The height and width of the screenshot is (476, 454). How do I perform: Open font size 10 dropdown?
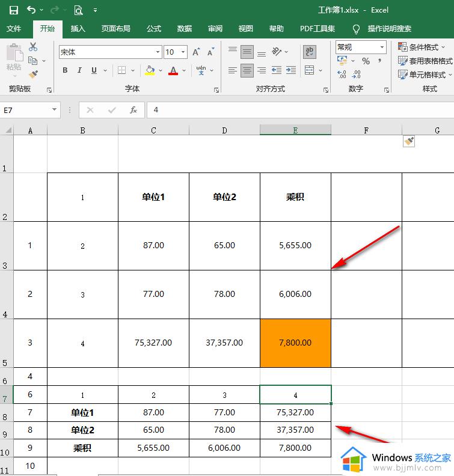(183, 52)
